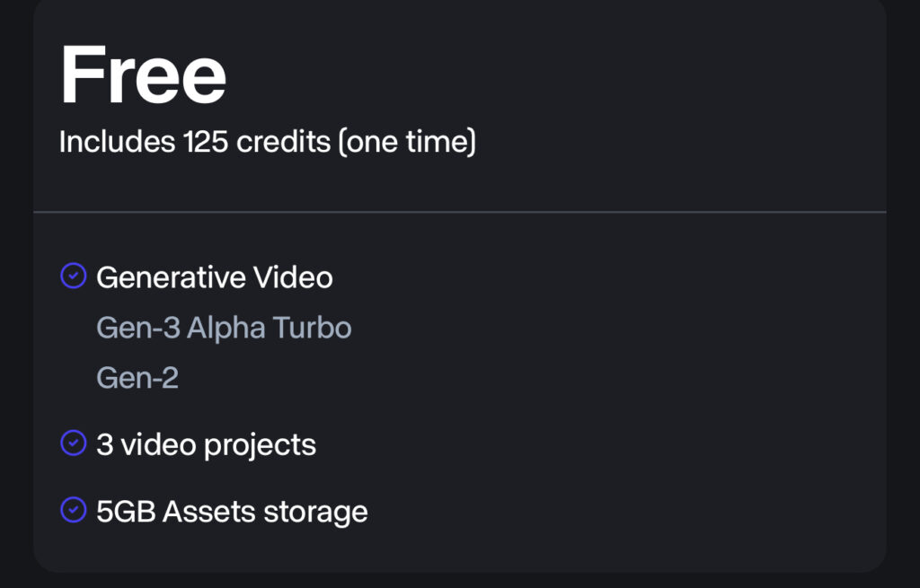Click the checkmark next to 3 video projects
This screenshot has width=920, height=588.
click(72, 443)
